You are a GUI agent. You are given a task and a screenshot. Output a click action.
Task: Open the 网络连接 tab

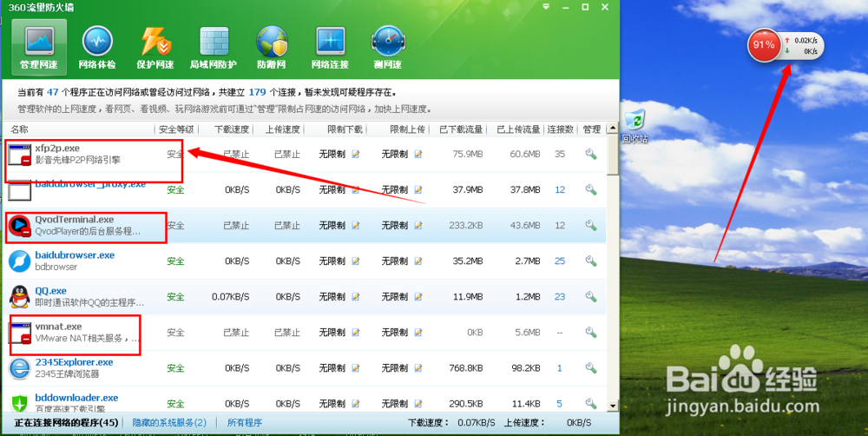330,48
